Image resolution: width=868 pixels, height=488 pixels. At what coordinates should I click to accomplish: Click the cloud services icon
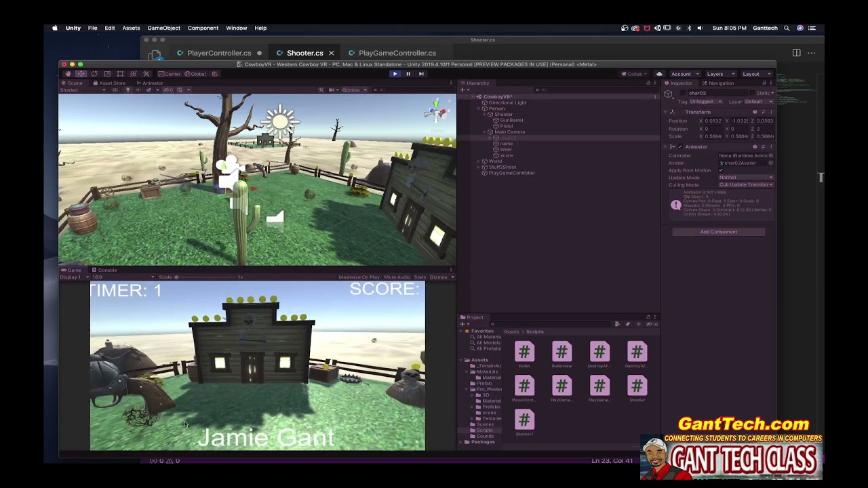click(x=659, y=74)
